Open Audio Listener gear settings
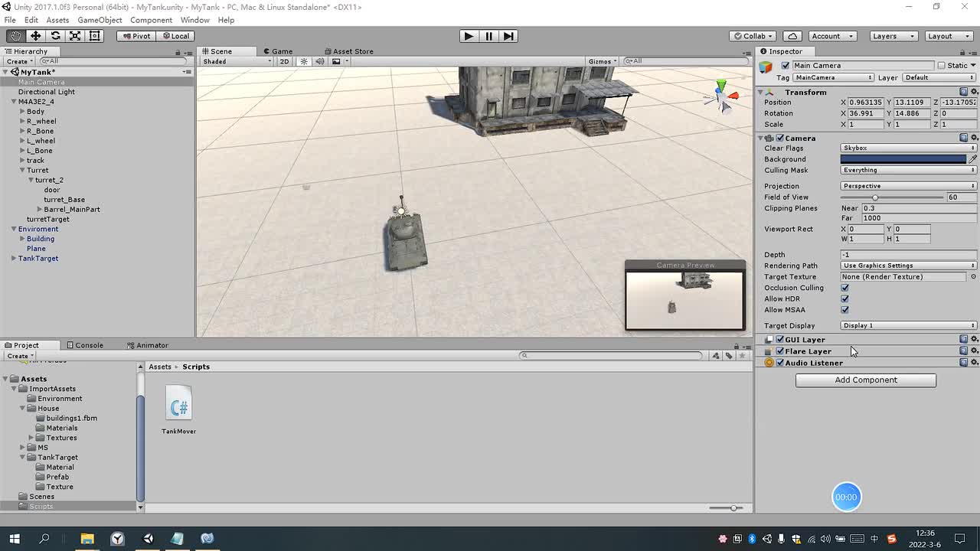Viewport: 980px width, 551px height. (974, 363)
